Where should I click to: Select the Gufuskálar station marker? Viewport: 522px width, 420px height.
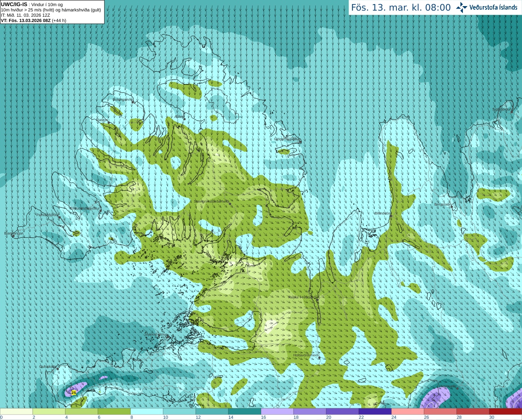[58, 369]
